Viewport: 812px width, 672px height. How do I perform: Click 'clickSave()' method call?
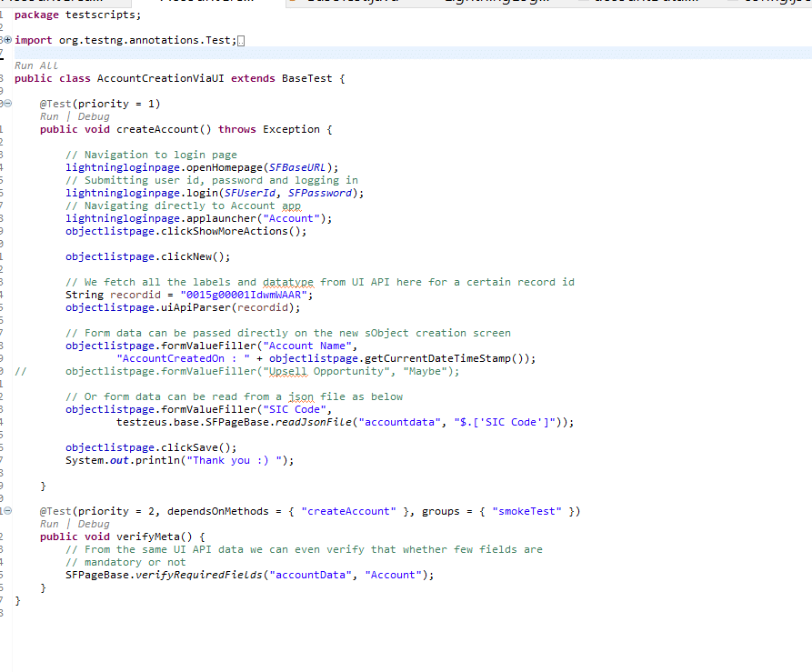(x=195, y=447)
